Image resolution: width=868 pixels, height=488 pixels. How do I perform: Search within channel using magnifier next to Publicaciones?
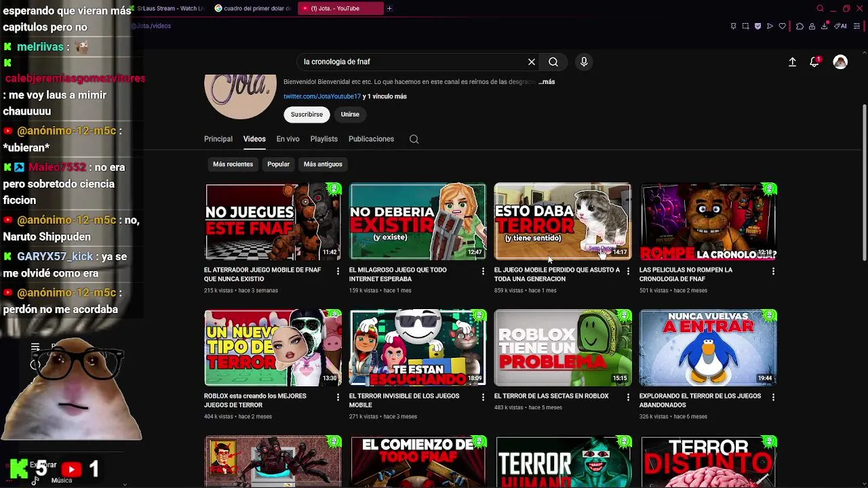pos(414,139)
